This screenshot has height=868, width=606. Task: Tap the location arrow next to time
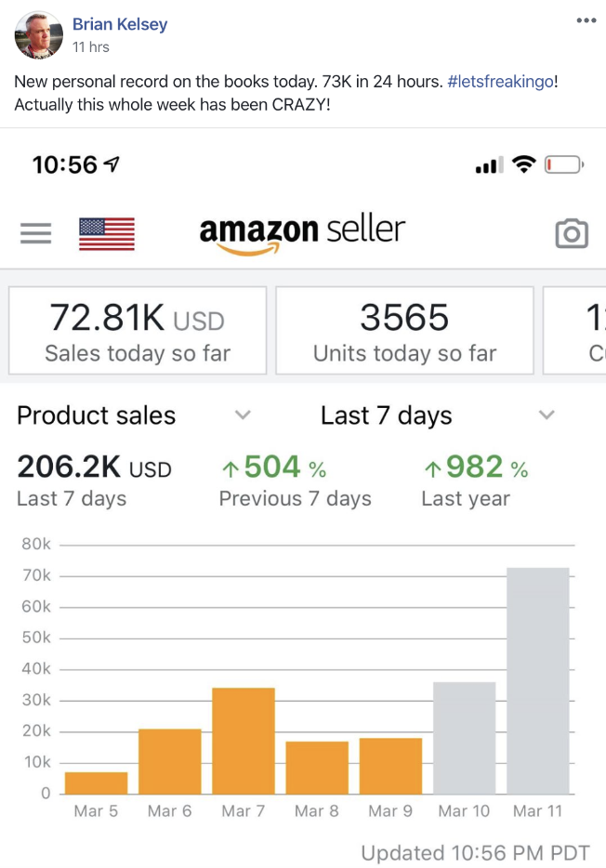tap(112, 164)
